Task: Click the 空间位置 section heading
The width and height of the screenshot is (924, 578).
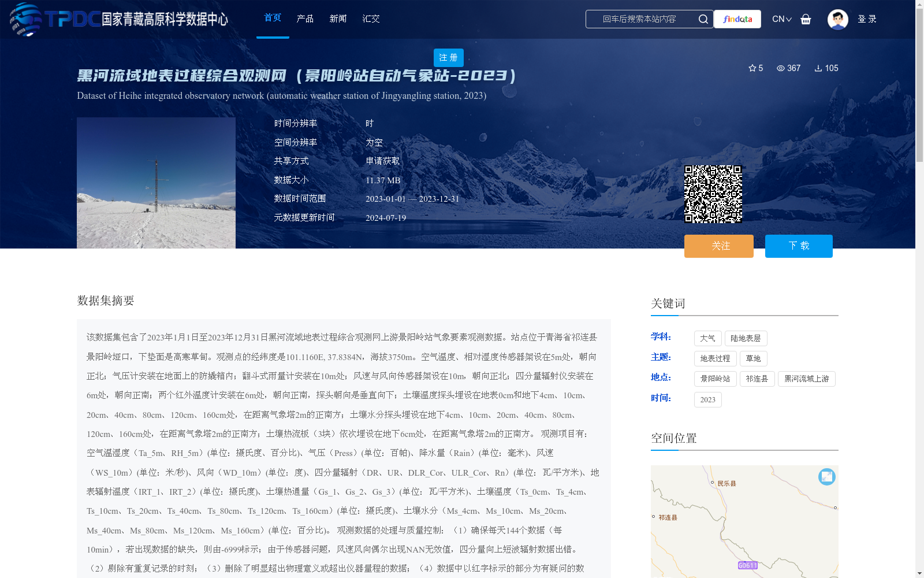Action: (674, 438)
